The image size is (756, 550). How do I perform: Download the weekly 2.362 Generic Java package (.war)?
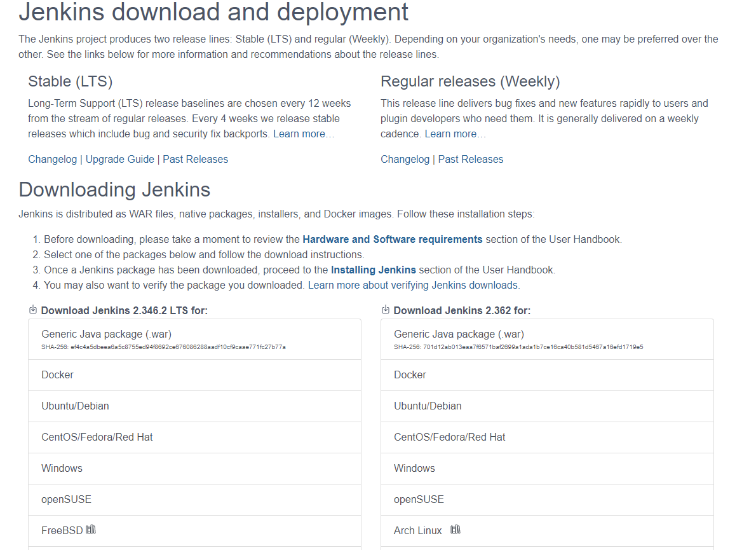coord(547,339)
